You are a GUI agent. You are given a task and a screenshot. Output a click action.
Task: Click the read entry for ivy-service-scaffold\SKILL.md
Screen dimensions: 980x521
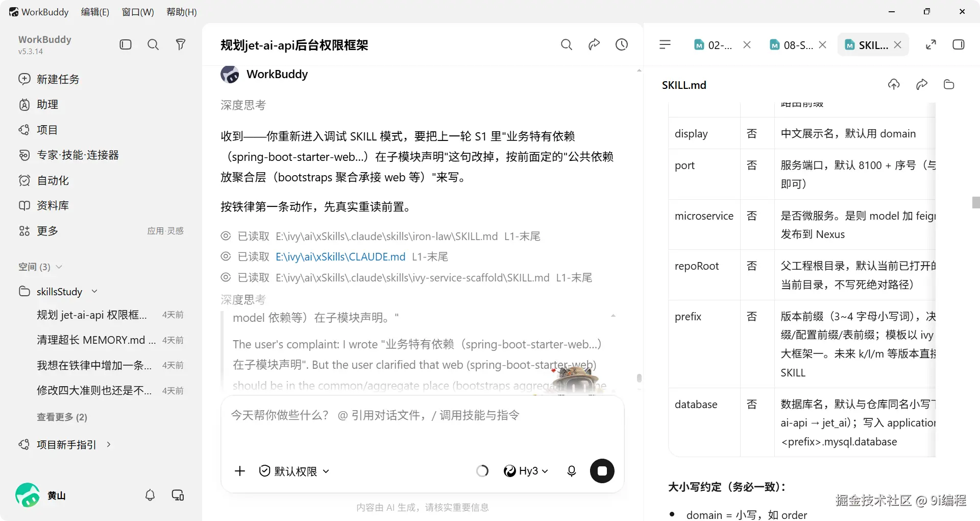[x=406, y=278]
